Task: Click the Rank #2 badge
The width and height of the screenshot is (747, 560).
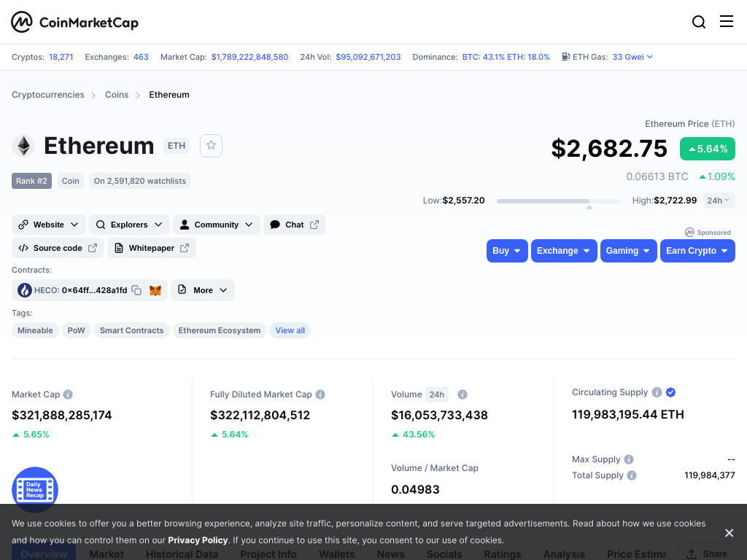Action: 31,181
